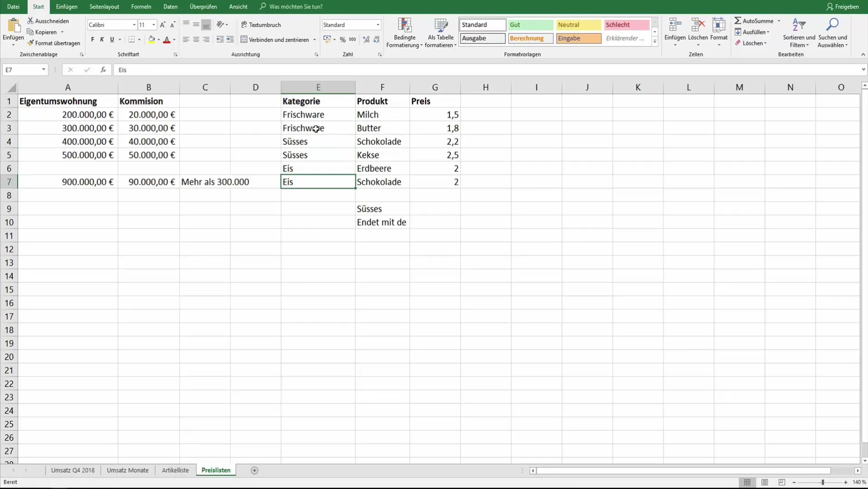Toggle right text alignment
This screenshot has width=868, height=489.
click(206, 40)
